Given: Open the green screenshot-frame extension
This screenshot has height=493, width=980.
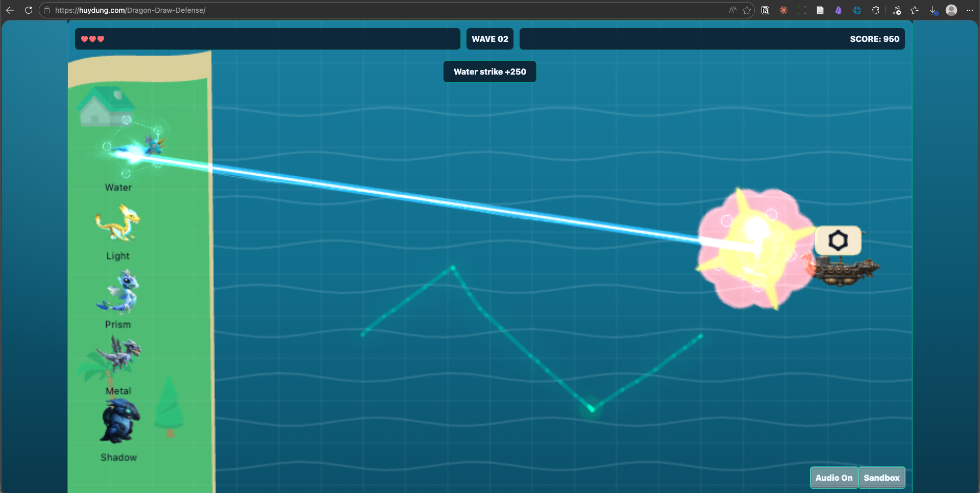Looking at the screenshot, I should (802, 10).
